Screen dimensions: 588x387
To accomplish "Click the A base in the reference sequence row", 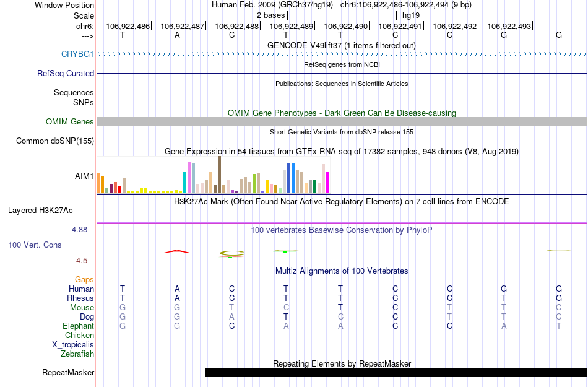I will coord(177,35).
